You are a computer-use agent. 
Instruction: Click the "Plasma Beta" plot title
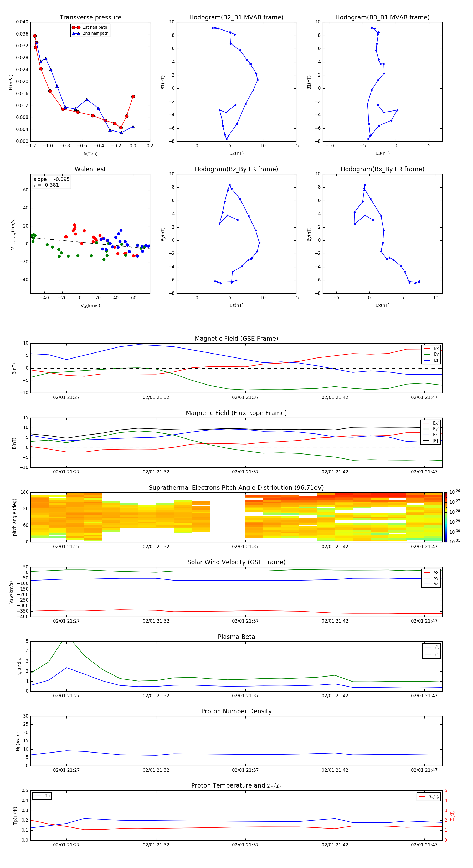pos(236,637)
